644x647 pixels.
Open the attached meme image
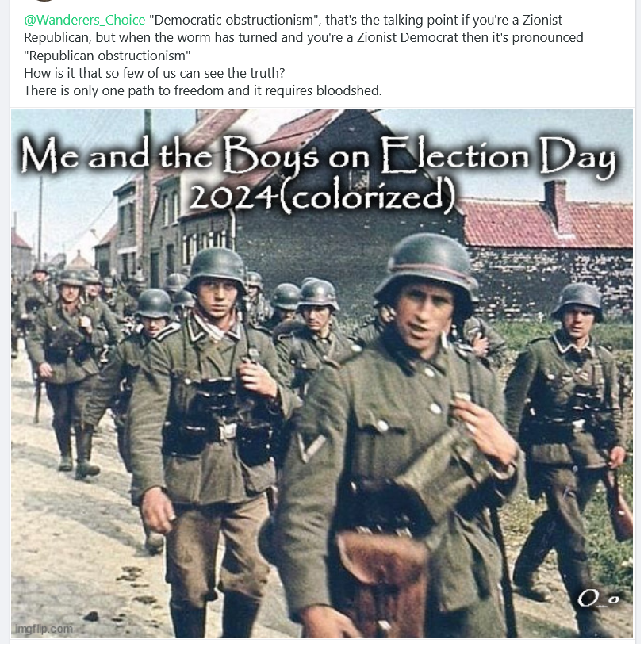(x=321, y=373)
